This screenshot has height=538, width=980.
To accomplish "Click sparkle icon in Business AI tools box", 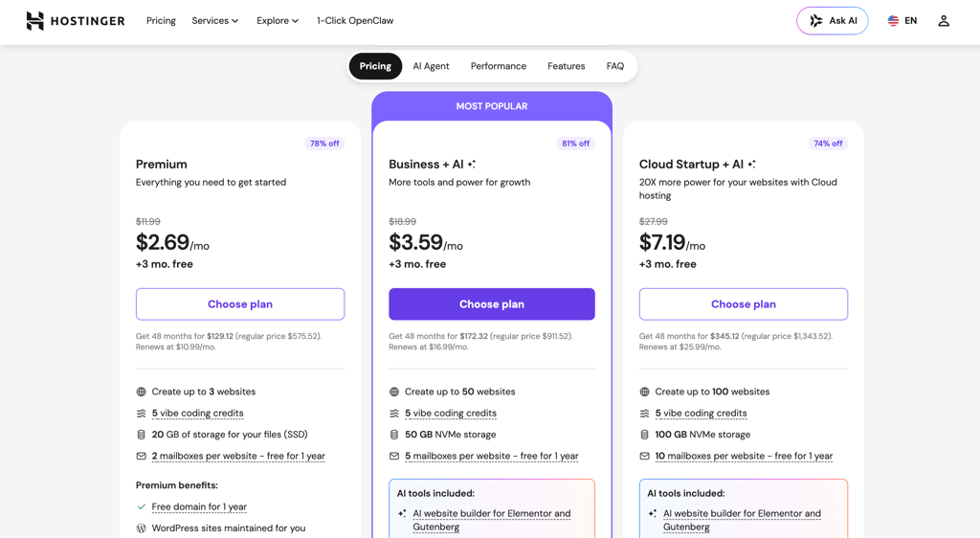I will tap(402, 514).
